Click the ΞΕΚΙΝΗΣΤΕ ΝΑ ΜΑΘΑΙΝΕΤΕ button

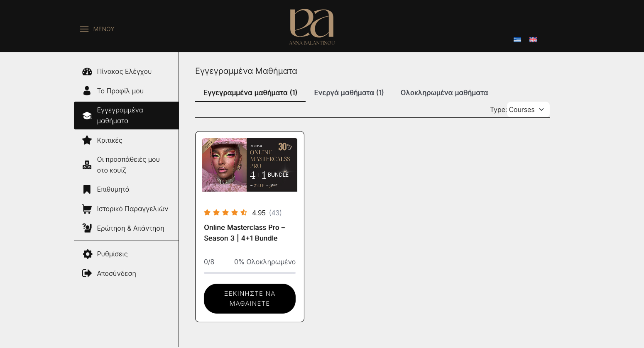pos(250,299)
